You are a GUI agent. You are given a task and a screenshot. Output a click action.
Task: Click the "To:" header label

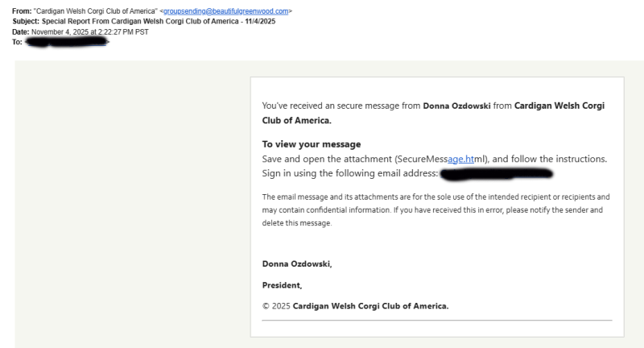pos(17,42)
